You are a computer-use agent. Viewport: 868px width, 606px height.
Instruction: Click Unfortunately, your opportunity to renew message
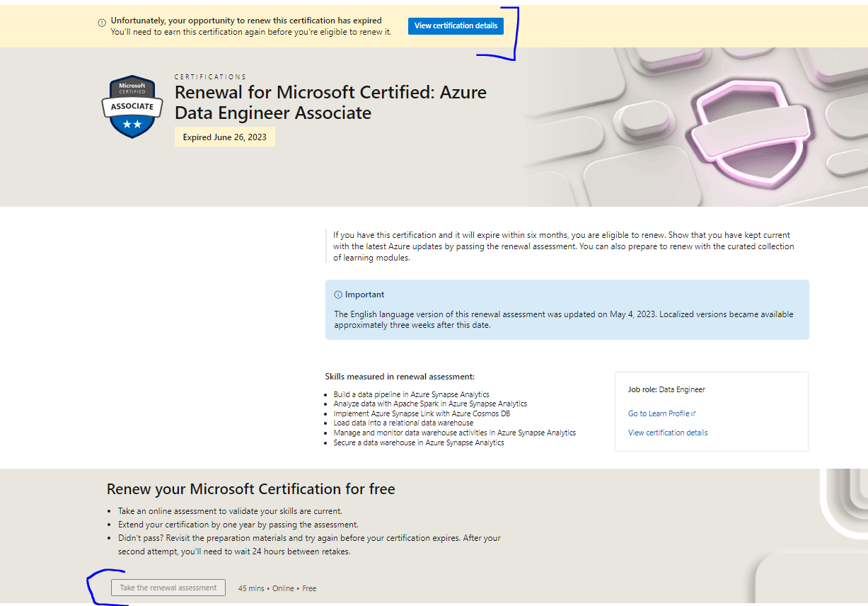(x=246, y=21)
